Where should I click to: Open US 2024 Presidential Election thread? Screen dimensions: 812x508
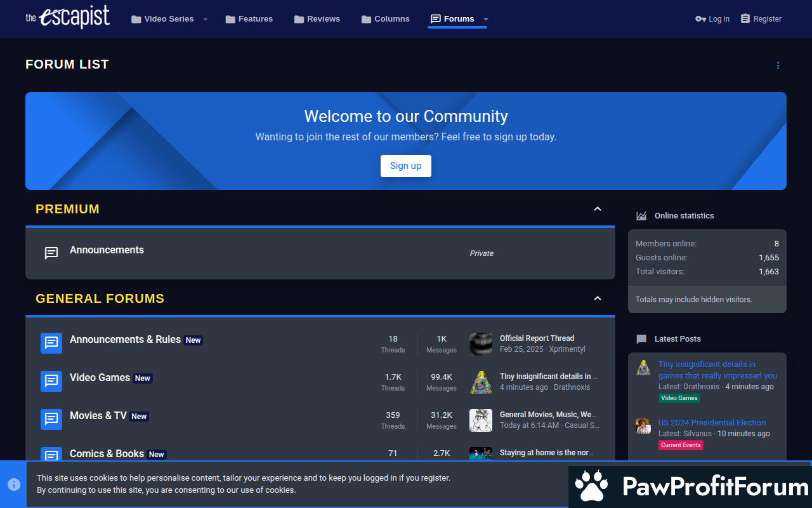712,422
